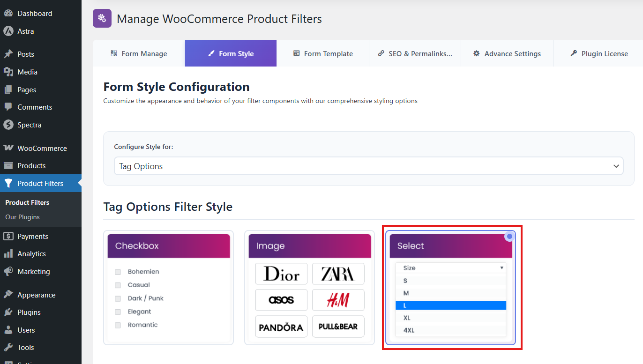Switch to the Form Style tab
The height and width of the screenshot is (364, 643).
coord(231,53)
